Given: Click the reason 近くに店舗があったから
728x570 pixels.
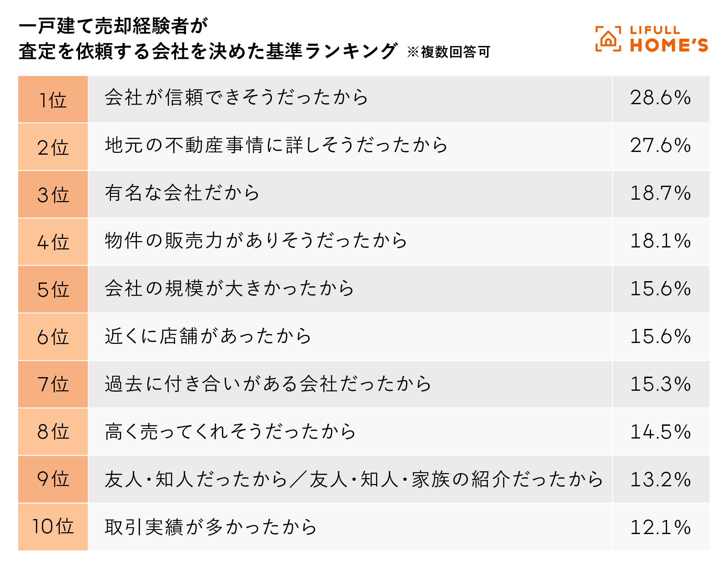Looking at the screenshot, I should (x=208, y=336).
